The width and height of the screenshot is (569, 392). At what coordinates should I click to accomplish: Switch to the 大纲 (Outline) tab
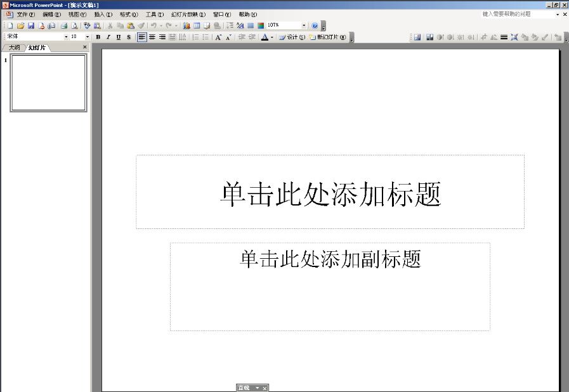(x=15, y=48)
